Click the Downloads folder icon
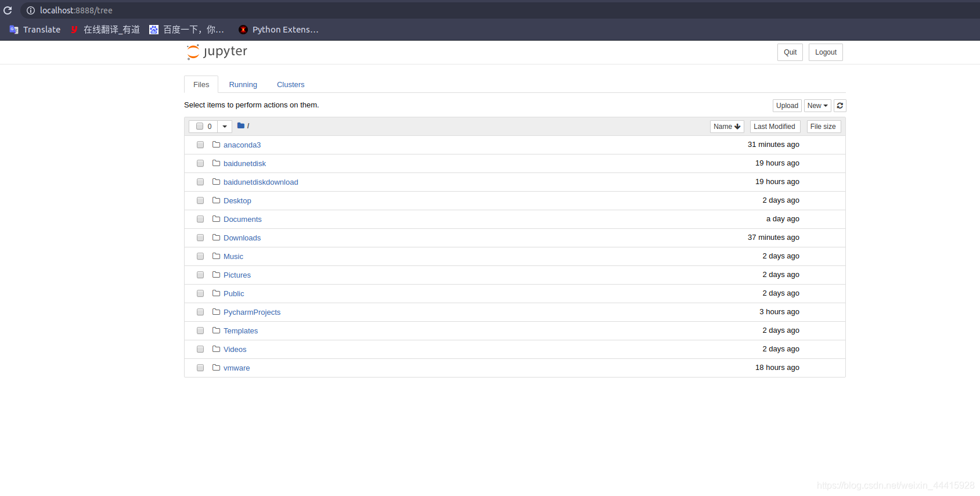Image resolution: width=980 pixels, height=496 pixels. point(216,238)
